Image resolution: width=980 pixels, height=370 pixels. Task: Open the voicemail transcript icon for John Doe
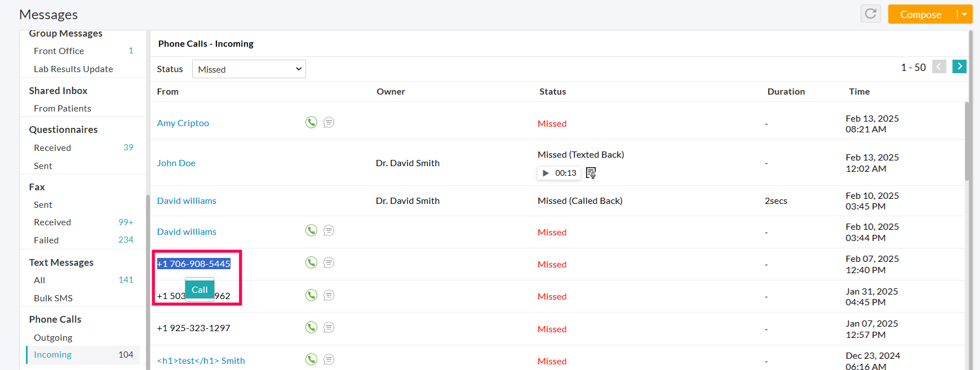(591, 173)
